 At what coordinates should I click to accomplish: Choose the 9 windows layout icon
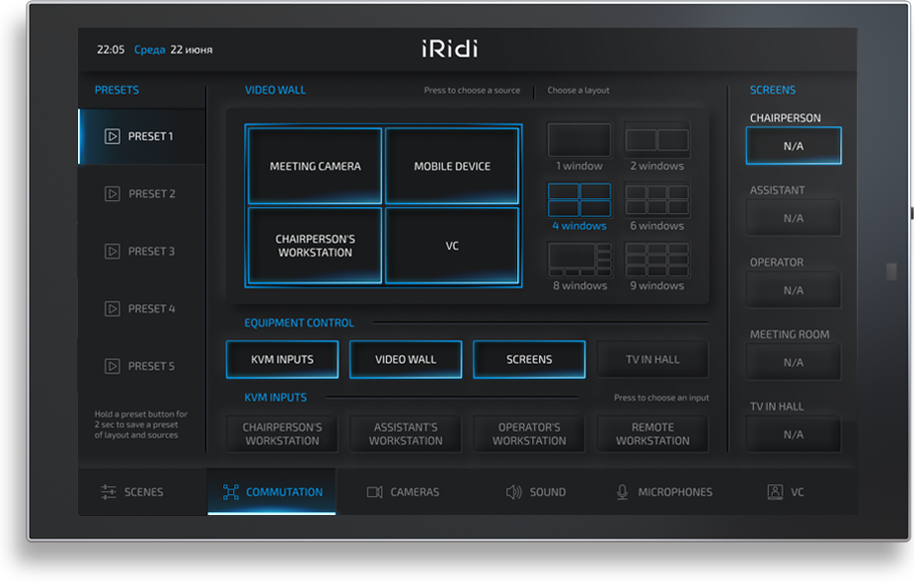(656, 260)
